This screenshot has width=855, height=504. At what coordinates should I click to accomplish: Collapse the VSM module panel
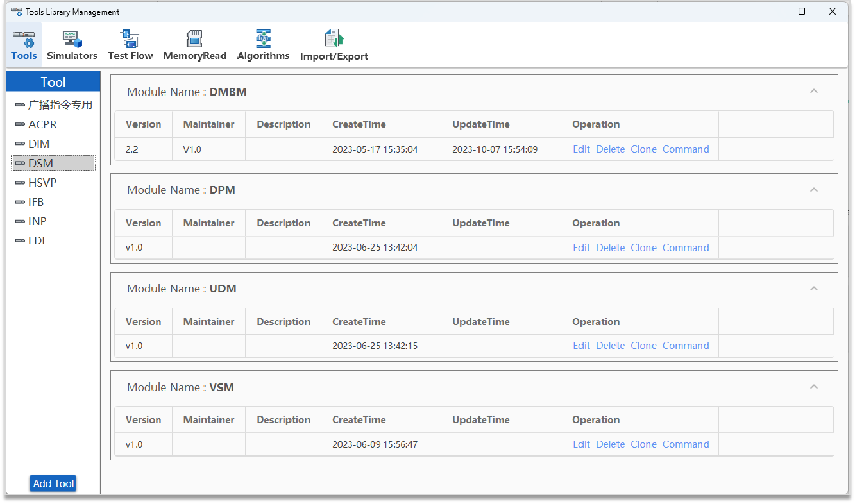tap(813, 387)
